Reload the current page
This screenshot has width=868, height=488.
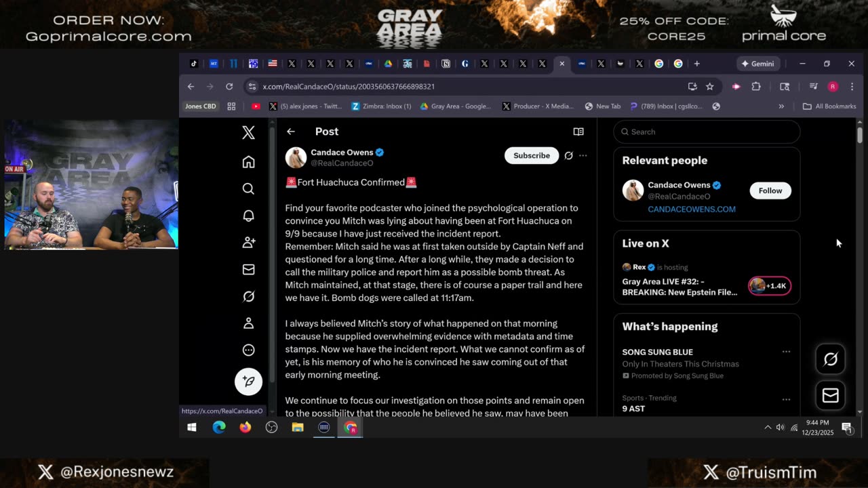229,87
